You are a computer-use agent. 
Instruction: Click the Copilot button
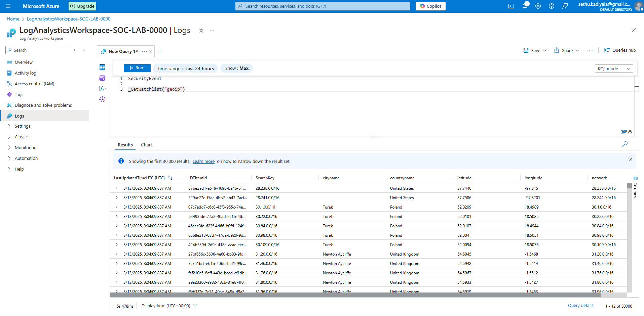click(430, 6)
